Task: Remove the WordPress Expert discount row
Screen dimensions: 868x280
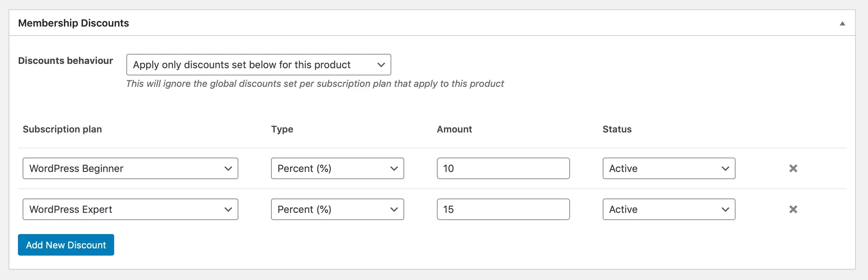Action: [x=793, y=209]
